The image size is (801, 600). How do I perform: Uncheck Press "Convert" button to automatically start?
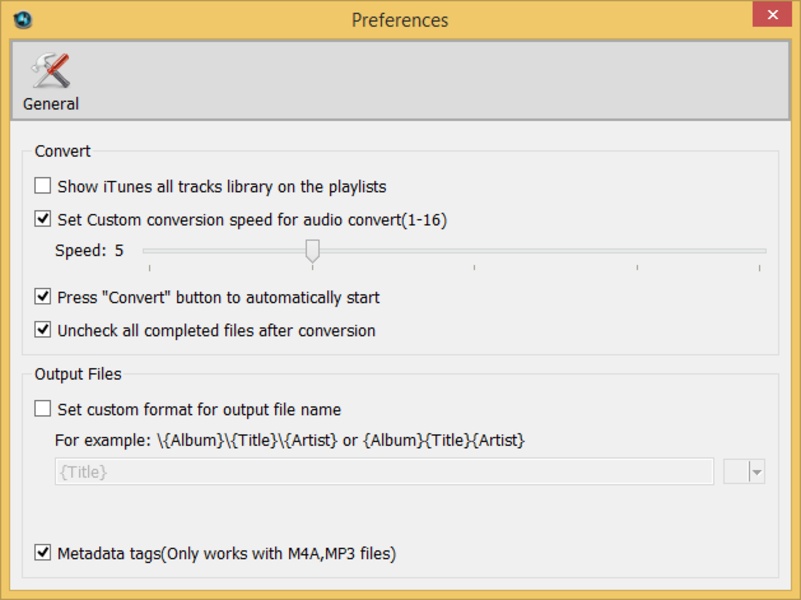[x=43, y=297]
